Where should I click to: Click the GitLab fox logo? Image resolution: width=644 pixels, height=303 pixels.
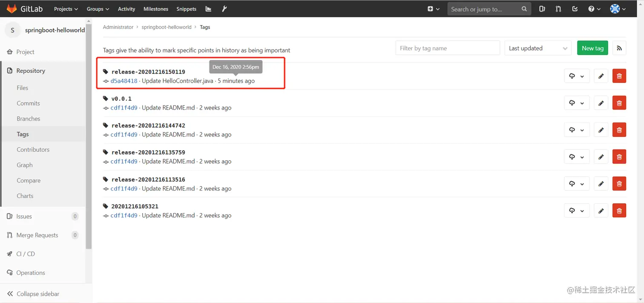11,9
